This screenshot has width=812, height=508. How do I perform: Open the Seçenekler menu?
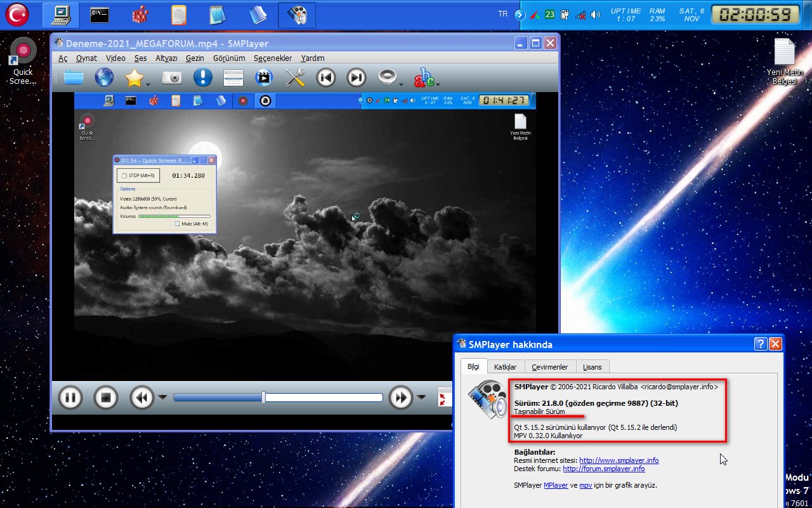click(273, 58)
